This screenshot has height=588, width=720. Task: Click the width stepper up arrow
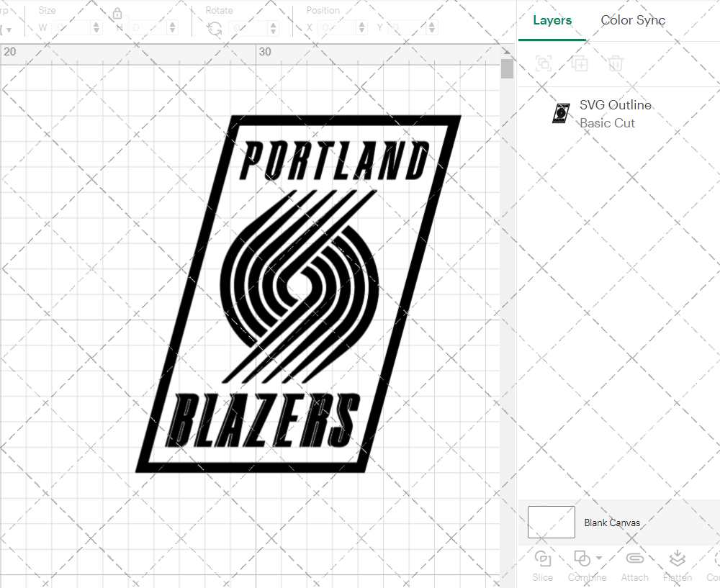[96, 24]
